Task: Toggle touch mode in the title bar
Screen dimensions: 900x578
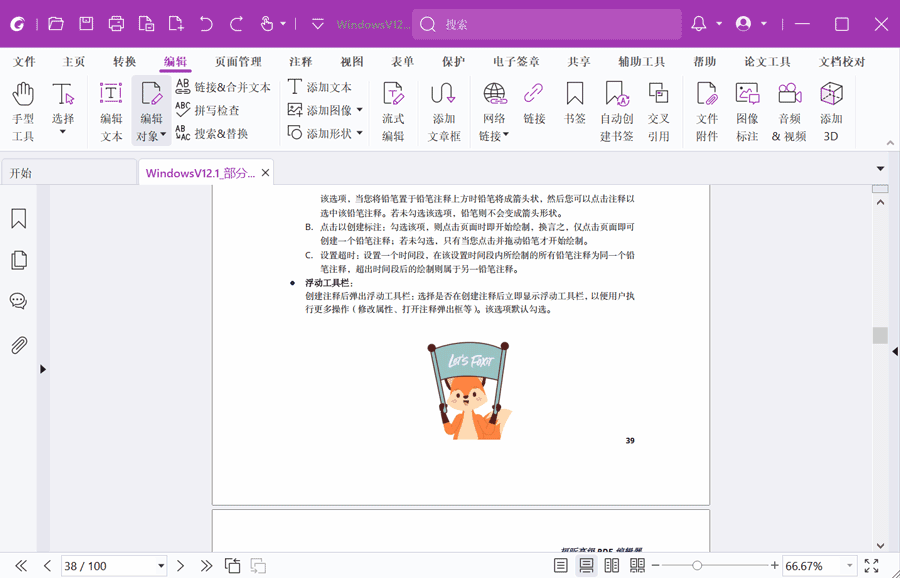Action: click(x=267, y=24)
